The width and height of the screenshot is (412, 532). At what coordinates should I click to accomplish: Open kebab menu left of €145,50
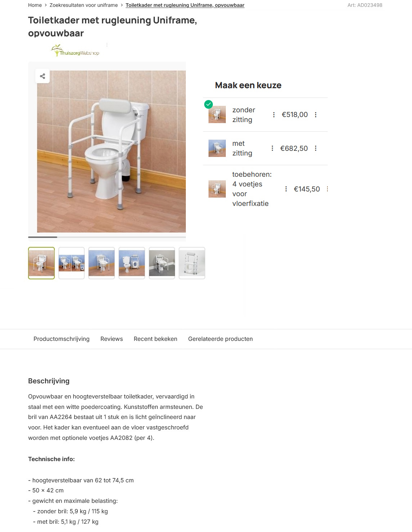click(x=286, y=189)
